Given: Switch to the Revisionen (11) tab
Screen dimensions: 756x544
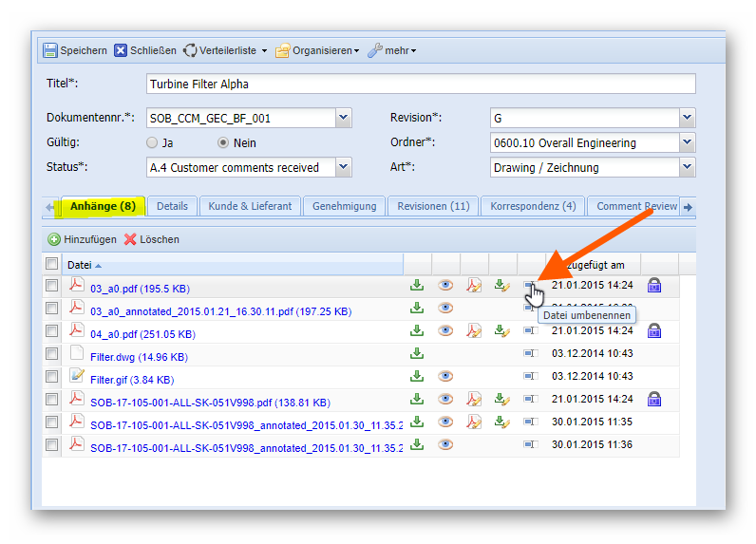Looking at the screenshot, I should 433,206.
